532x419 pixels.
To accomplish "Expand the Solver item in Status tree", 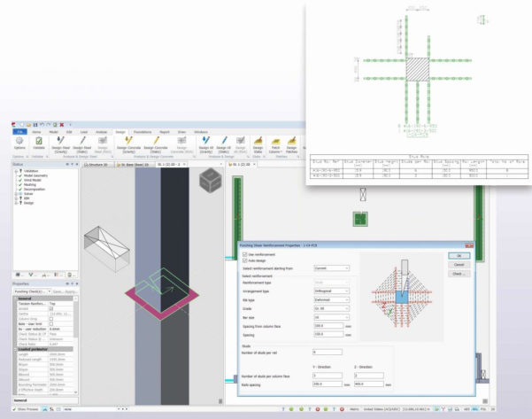I will (x=16, y=198).
